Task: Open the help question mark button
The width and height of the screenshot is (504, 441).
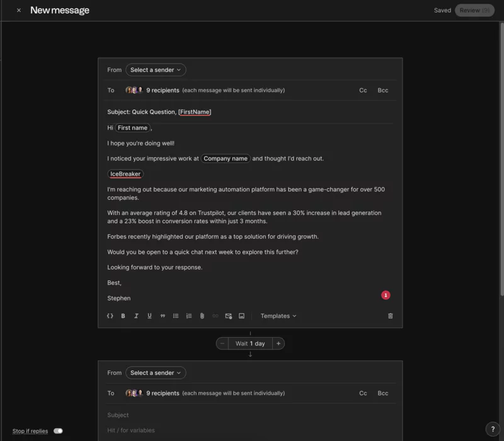Action: click(x=493, y=429)
